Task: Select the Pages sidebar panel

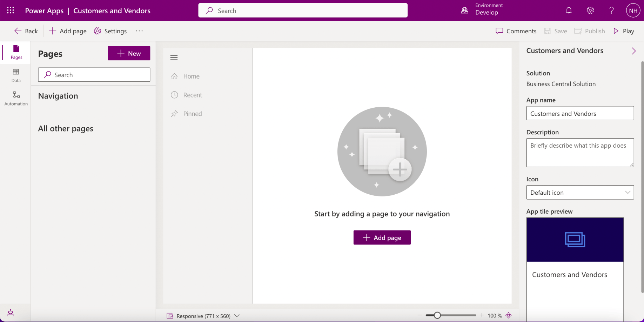Action: 16,52
